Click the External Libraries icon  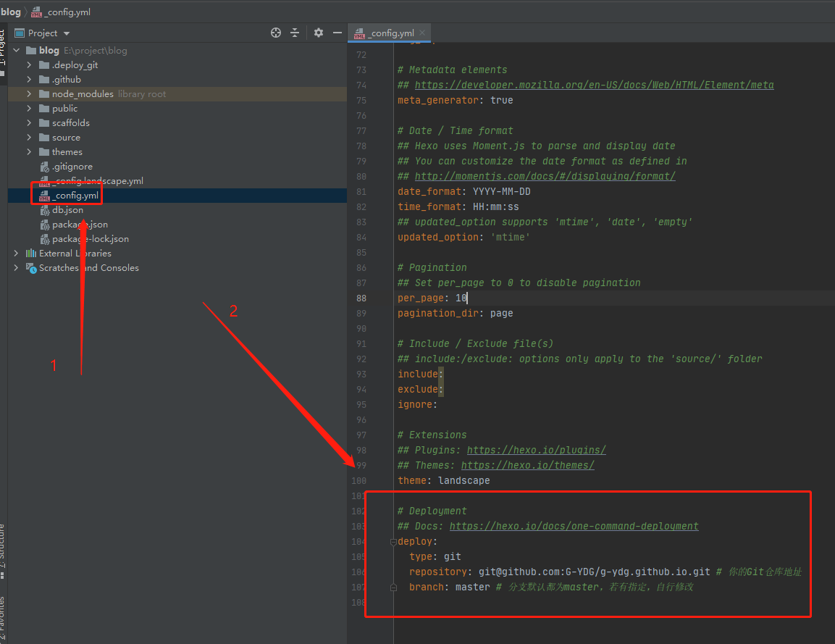pyautogui.click(x=31, y=253)
